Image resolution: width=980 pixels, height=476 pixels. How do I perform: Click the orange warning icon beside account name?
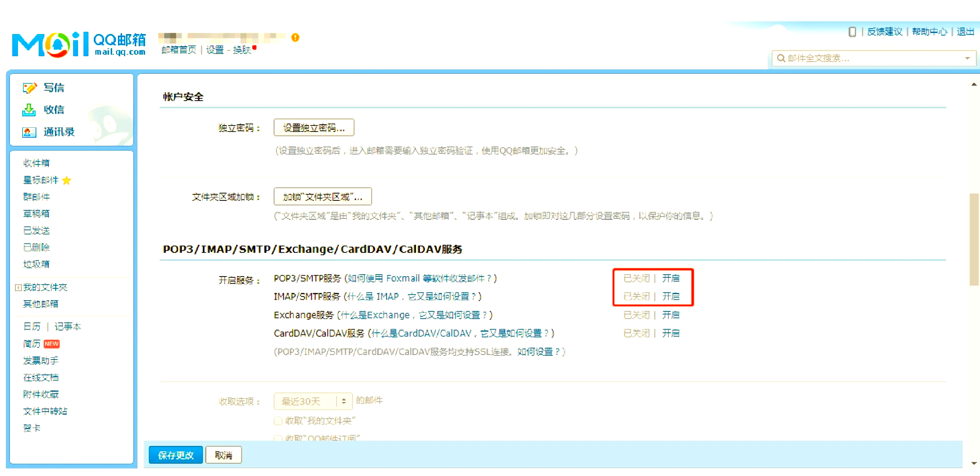click(295, 38)
